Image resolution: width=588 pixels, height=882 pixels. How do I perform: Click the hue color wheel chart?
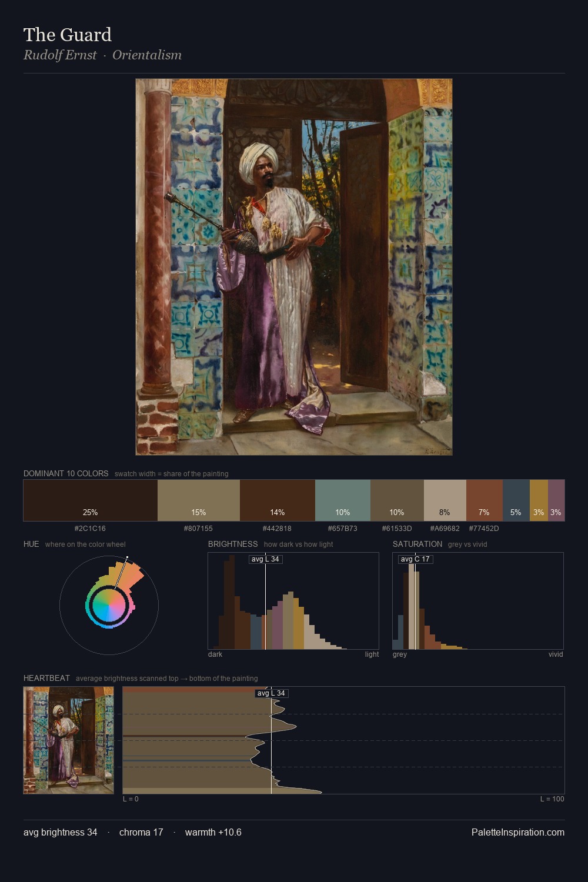pos(109,605)
